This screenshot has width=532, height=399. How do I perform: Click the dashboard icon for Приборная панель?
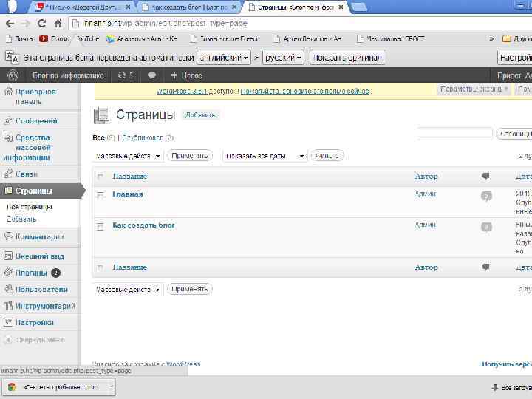(8, 92)
